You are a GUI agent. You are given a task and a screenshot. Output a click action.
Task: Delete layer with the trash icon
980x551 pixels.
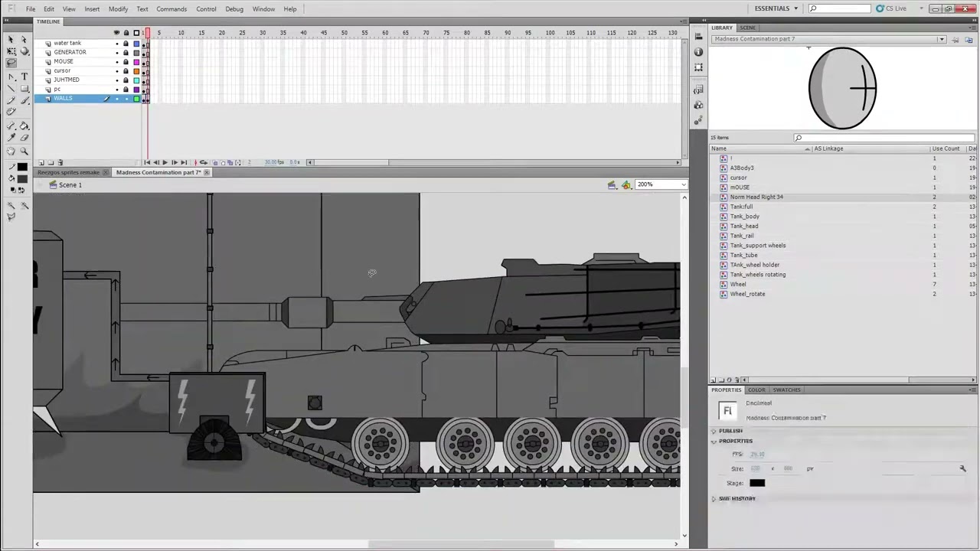point(60,162)
